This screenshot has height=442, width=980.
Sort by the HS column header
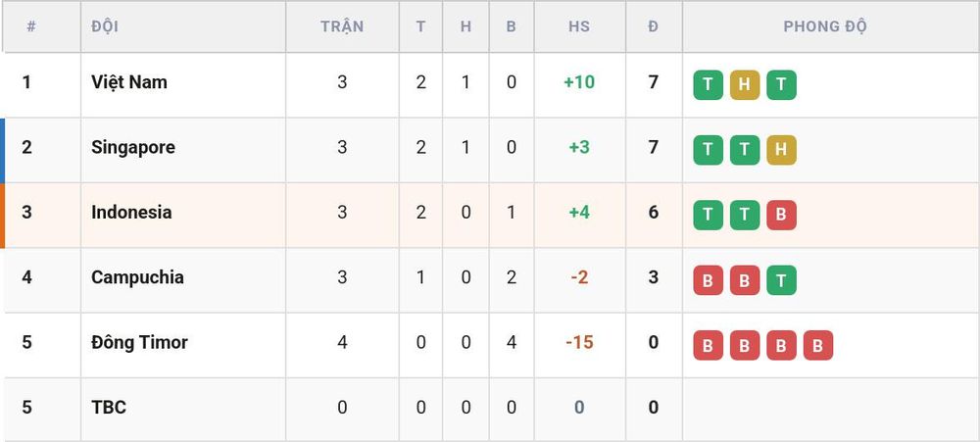[x=579, y=26]
